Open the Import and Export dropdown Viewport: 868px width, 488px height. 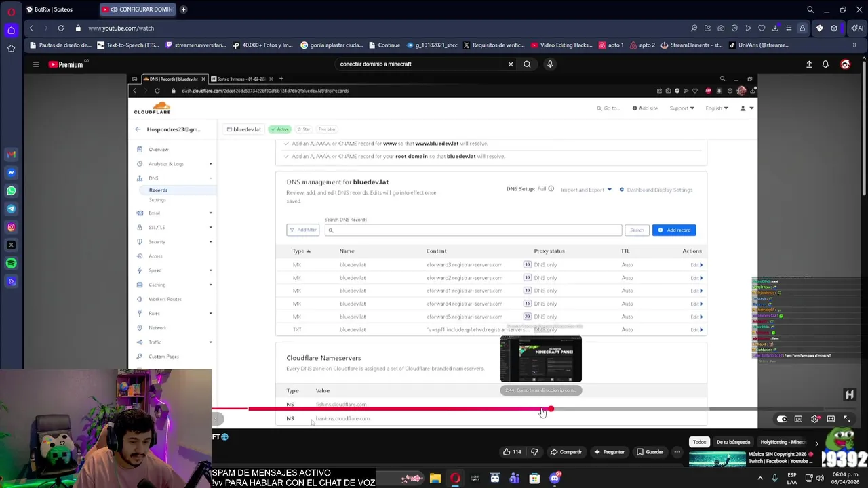(586, 190)
